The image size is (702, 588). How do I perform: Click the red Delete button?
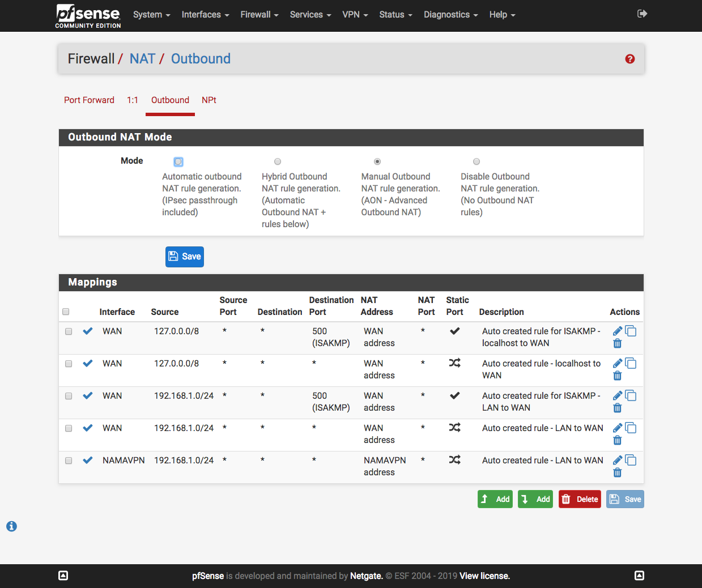580,499
